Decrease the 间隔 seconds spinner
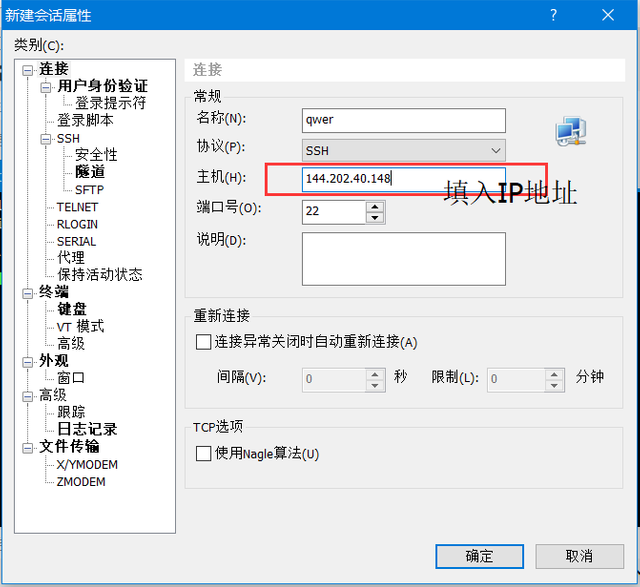The height and width of the screenshot is (587, 640). tap(375, 385)
